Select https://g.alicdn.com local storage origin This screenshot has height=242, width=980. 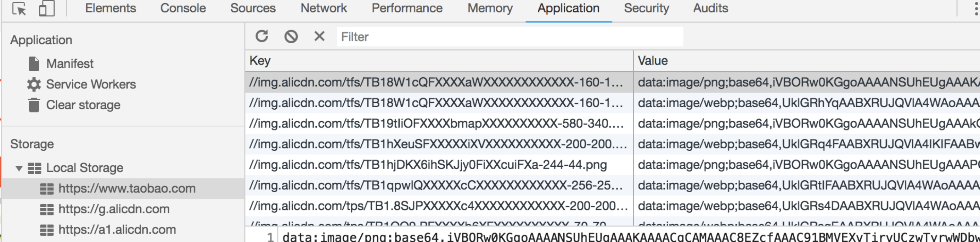click(x=113, y=209)
